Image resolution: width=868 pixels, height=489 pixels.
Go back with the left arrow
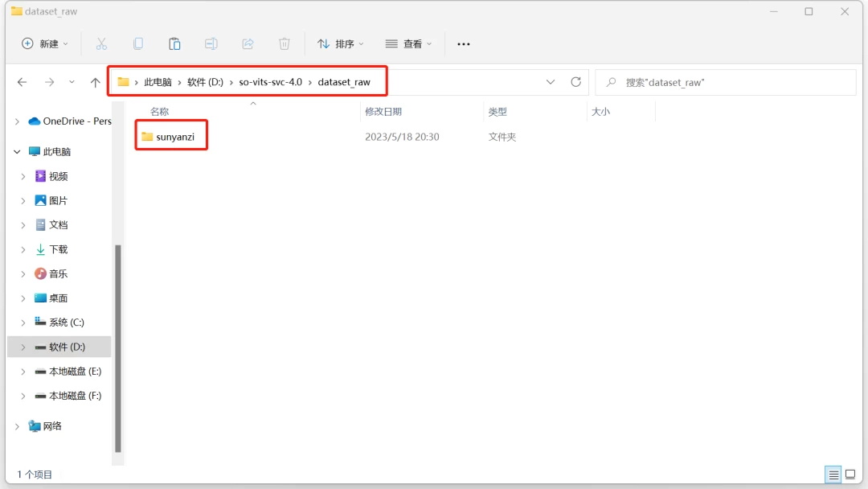23,82
